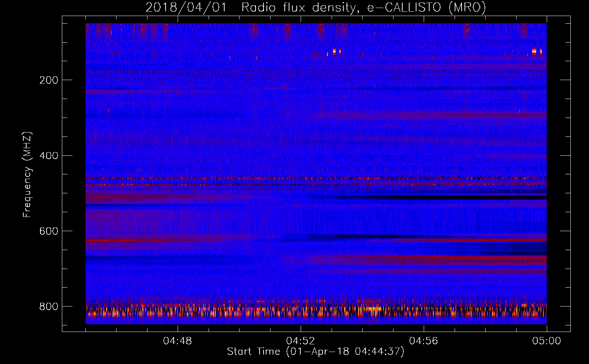Click the 'Frequency (MHZ)' axis label

(x=27, y=175)
